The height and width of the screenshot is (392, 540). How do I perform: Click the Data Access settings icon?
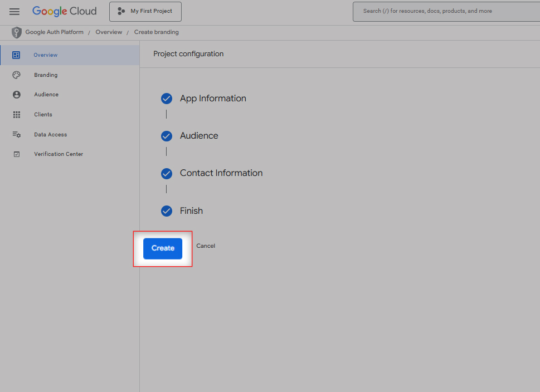16,135
